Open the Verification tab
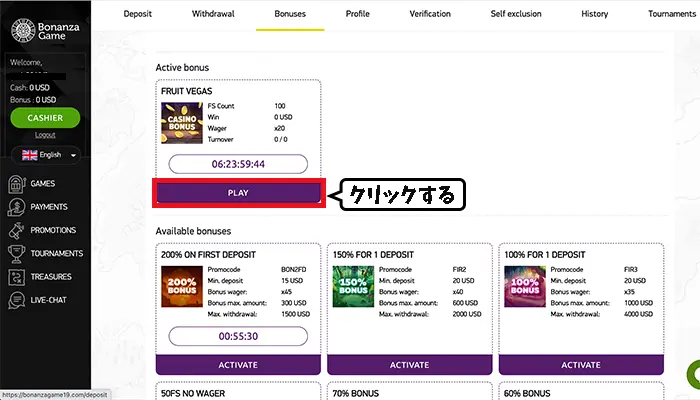This screenshot has width=700, height=400. pyautogui.click(x=430, y=14)
